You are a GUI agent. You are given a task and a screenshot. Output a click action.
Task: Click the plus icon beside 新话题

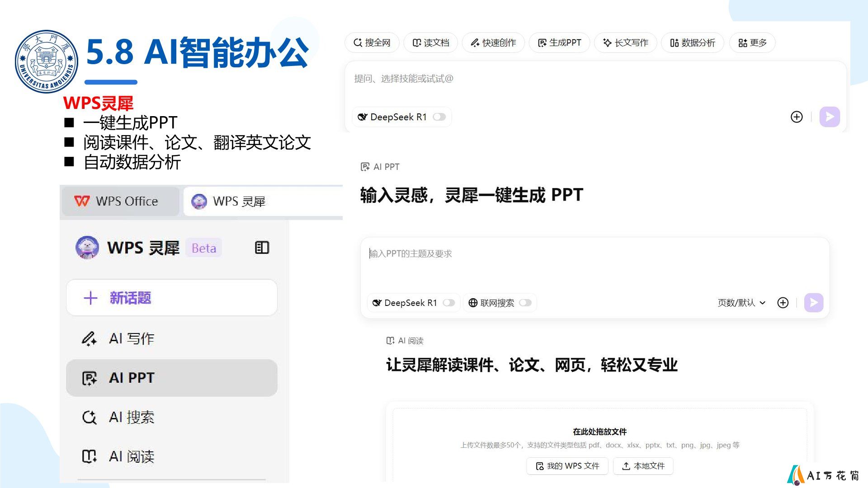click(90, 298)
